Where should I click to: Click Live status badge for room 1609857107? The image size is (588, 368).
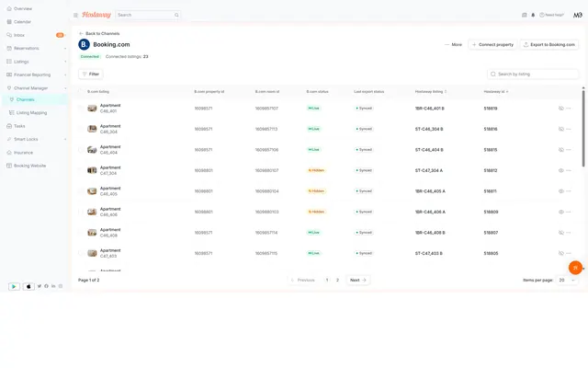pyautogui.click(x=314, y=109)
